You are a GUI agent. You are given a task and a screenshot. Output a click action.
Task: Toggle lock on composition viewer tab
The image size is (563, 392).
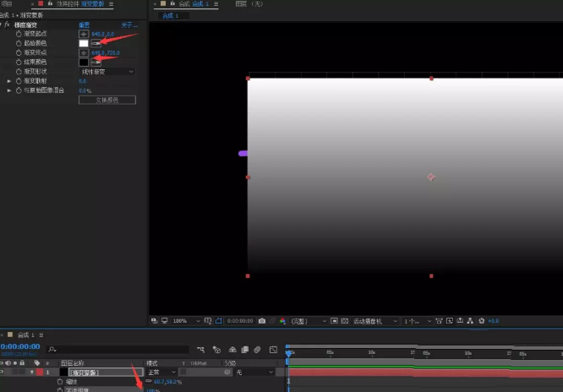click(172, 3)
